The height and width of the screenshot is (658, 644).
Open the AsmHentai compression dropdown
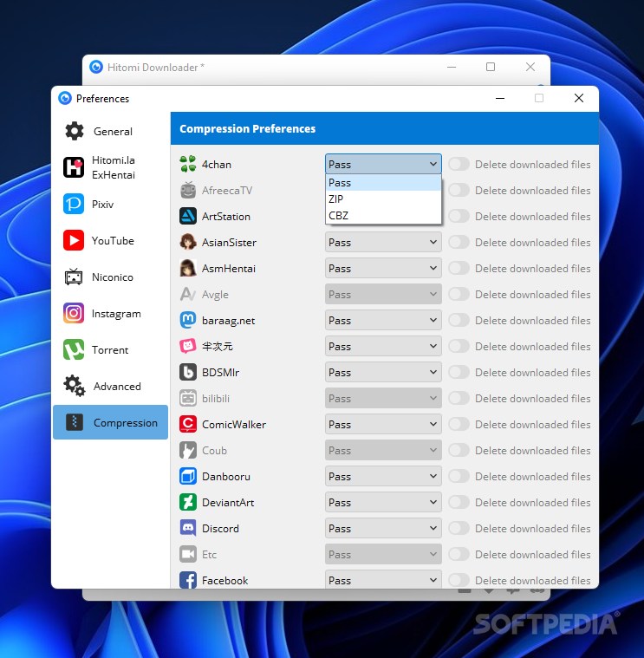click(x=383, y=268)
